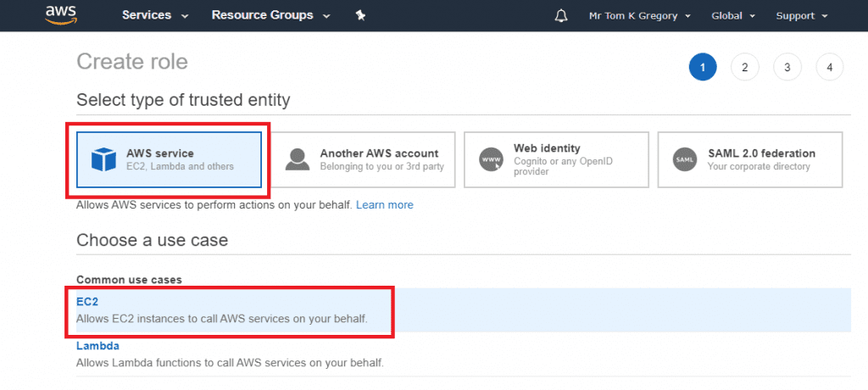Jump to step 4 indicator
Screen dimensions: 868x390
pos(829,67)
